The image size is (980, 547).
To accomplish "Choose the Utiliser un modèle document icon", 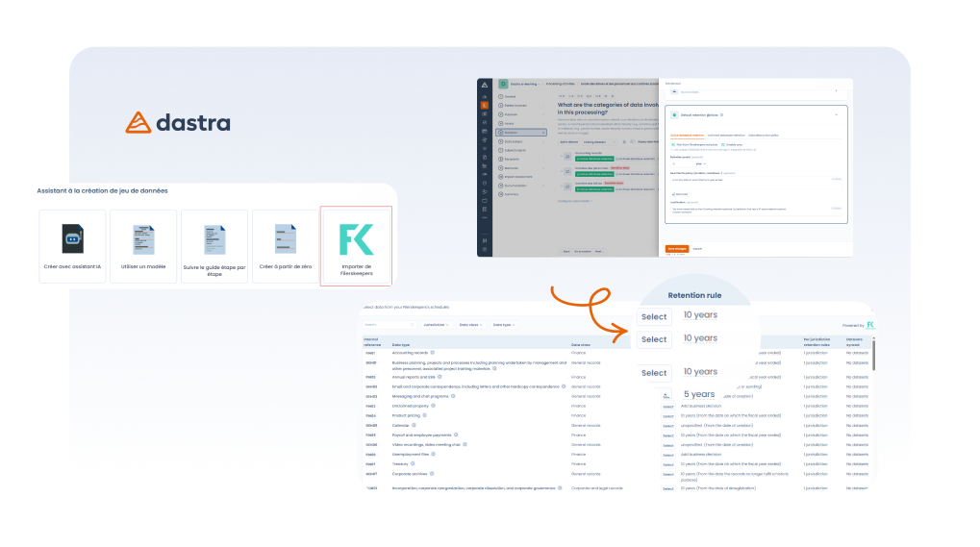I will (143, 237).
